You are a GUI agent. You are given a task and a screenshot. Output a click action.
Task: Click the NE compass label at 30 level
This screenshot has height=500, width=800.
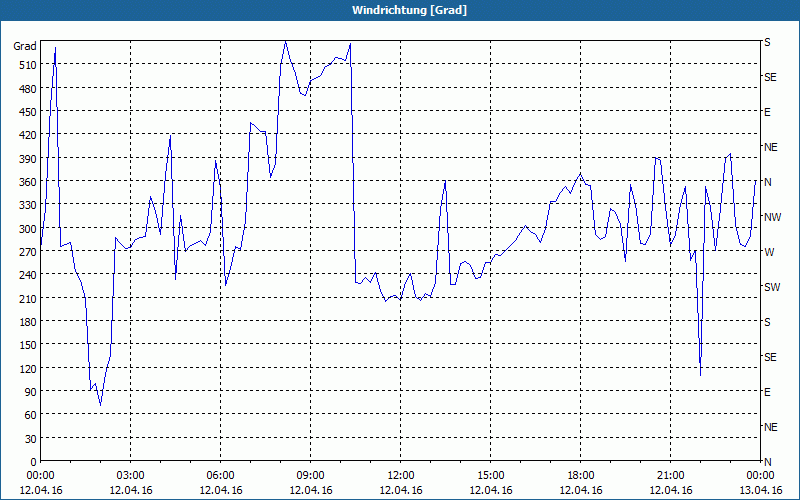pyautogui.click(x=771, y=427)
